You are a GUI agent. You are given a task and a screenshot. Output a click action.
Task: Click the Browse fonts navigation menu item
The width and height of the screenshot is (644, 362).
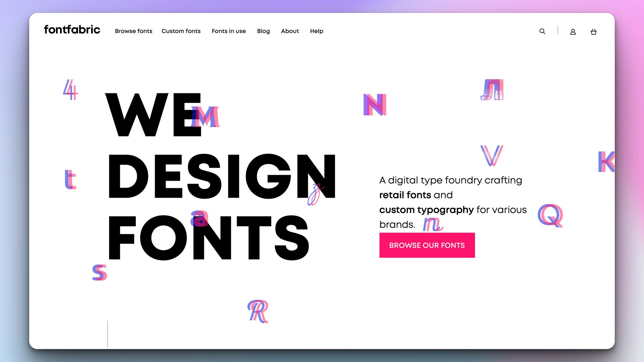point(134,30)
